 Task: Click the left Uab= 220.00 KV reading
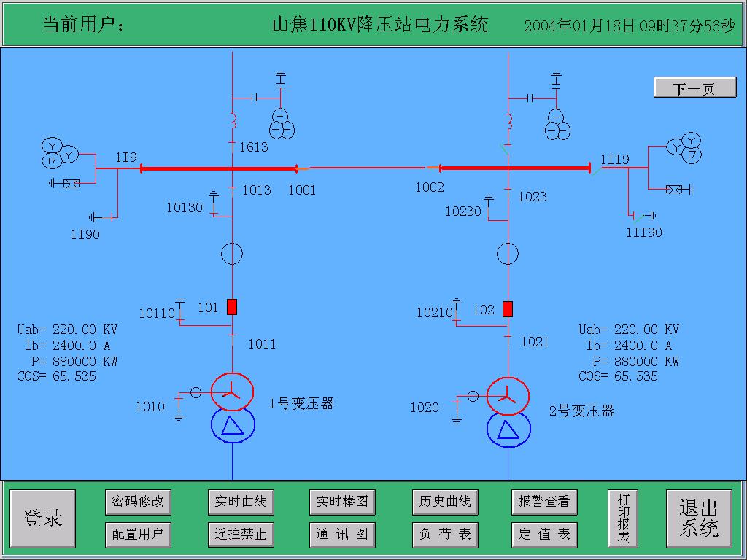tap(67, 330)
